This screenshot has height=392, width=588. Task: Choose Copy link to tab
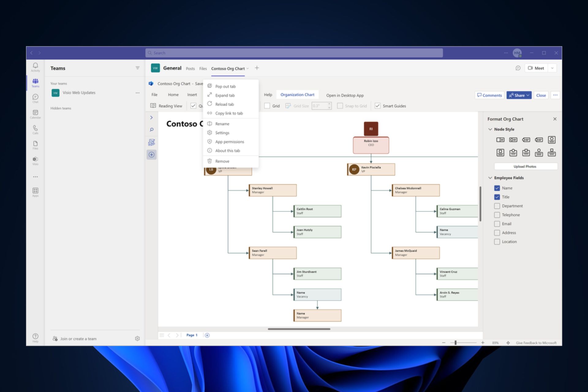(x=231, y=113)
